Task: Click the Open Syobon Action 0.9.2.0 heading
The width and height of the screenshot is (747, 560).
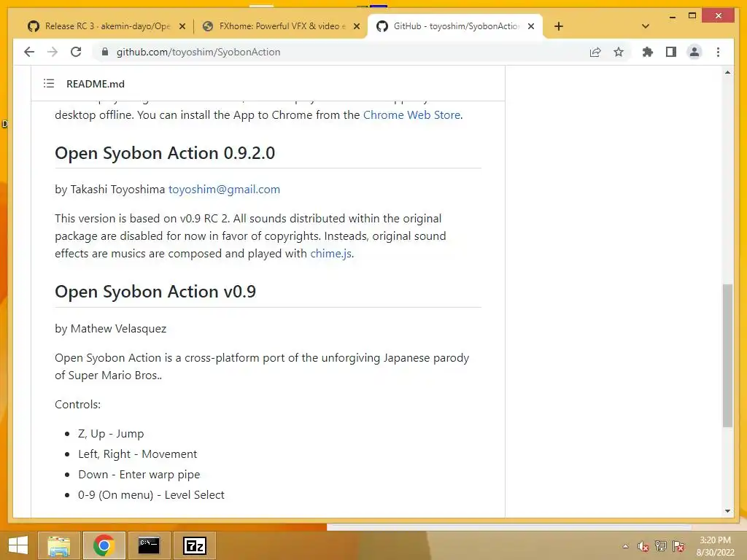Action: [165, 153]
